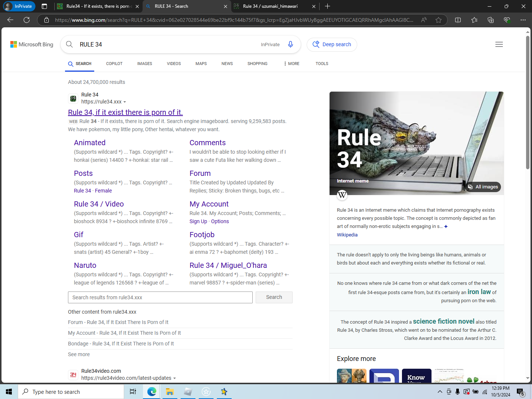Click 'About 24,700,000 results' text
The width and height of the screenshot is (532, 399).
coord(96,82)
